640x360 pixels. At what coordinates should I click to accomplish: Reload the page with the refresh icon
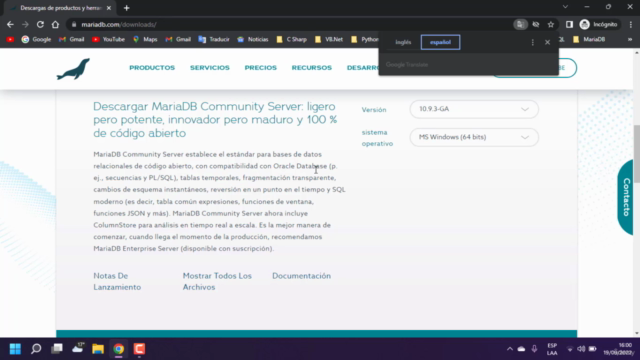(40, 24)
